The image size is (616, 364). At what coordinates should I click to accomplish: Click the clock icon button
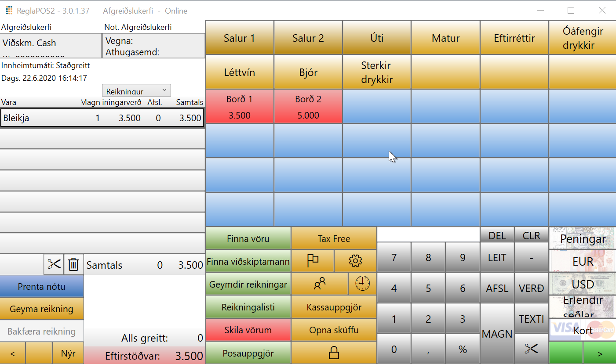point(362,284)
